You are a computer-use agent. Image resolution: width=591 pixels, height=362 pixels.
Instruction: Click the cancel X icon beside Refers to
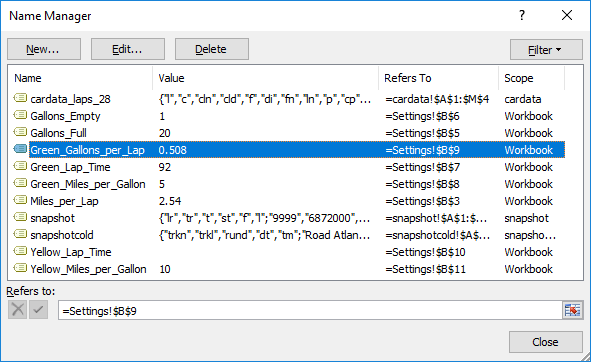click(x=17, y=310)
